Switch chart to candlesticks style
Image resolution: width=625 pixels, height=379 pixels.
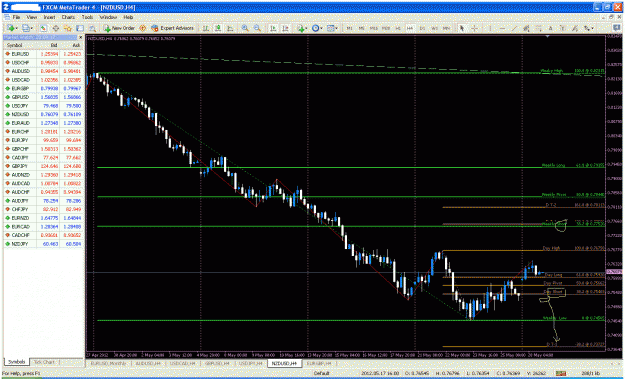[x=218, y=28]
